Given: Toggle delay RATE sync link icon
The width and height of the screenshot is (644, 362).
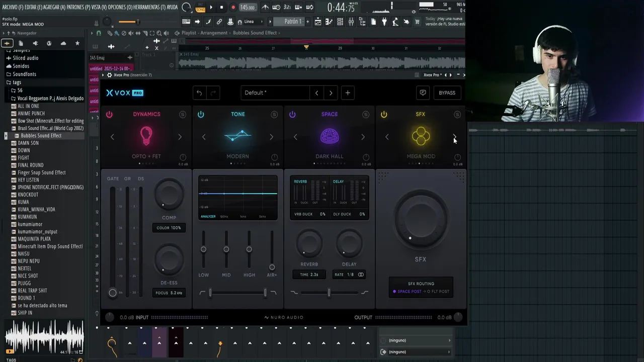Looking at the screenshot, I should click(x=361, y=275).
